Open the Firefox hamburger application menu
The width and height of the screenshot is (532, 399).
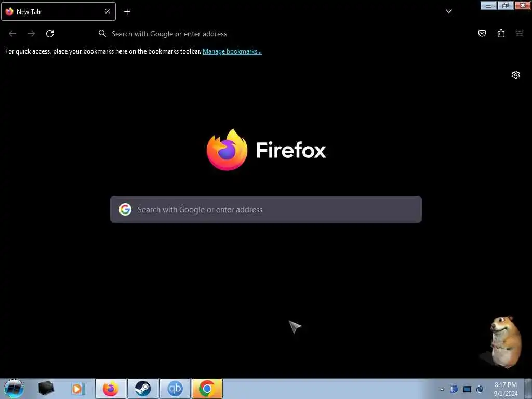click(519, 33)
